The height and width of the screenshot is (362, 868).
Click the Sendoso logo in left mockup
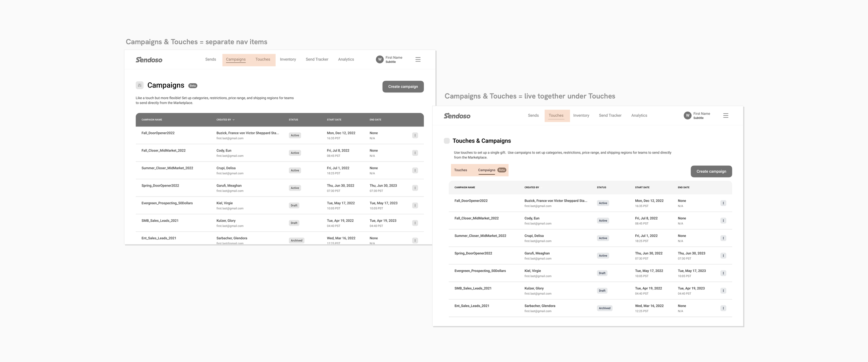click(x=149, y=60)
